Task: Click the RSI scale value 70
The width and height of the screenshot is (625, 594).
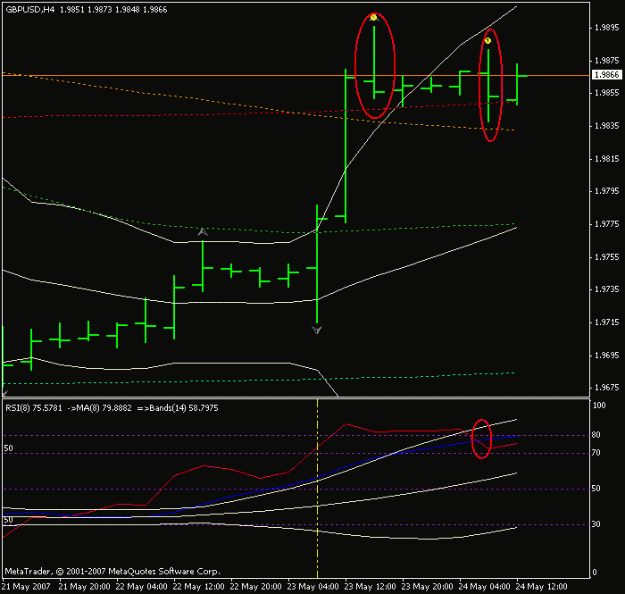Action: pos(596,453)
